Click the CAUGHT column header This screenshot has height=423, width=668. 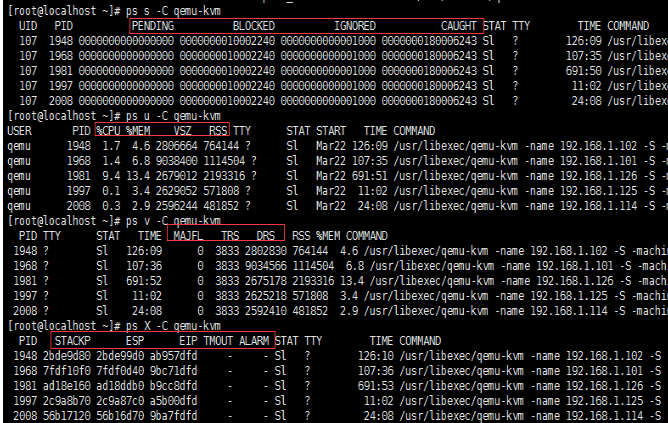(459, 24)
